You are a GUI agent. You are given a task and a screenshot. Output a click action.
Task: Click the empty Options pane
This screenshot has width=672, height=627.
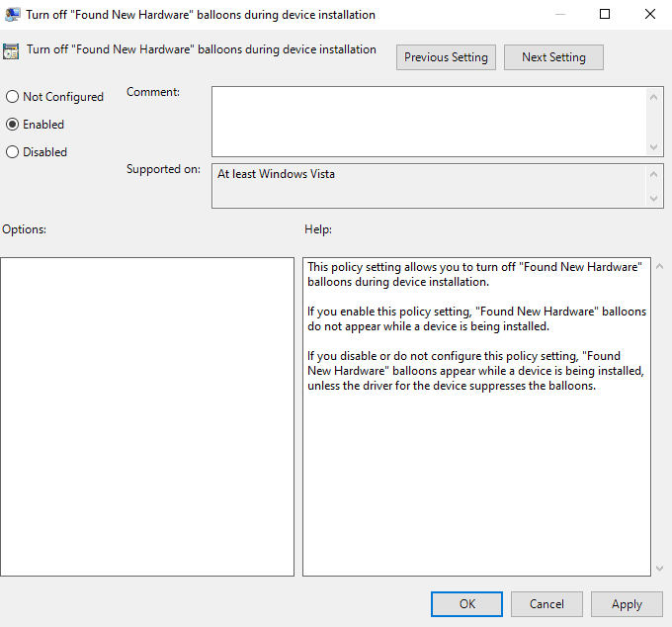pos(147,416)
